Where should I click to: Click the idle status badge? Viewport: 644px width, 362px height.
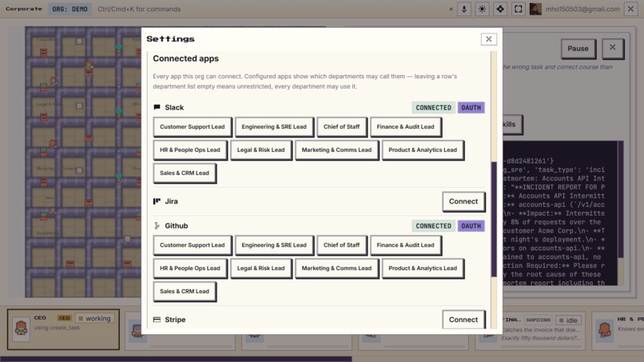568,320
